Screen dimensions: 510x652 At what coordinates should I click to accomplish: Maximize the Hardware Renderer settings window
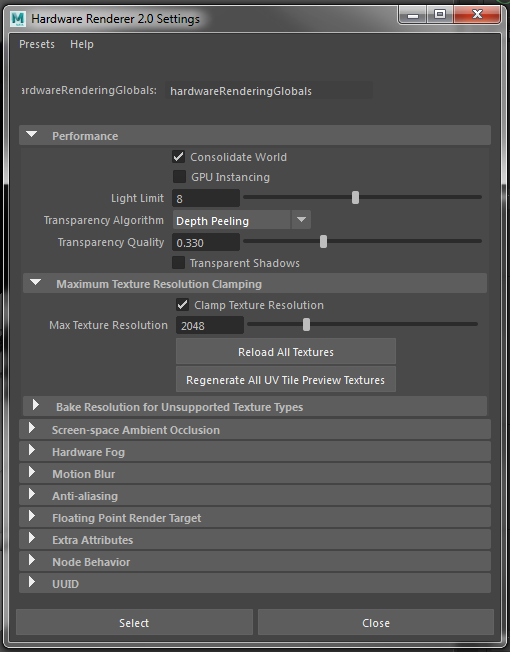[x=440, y=15]
